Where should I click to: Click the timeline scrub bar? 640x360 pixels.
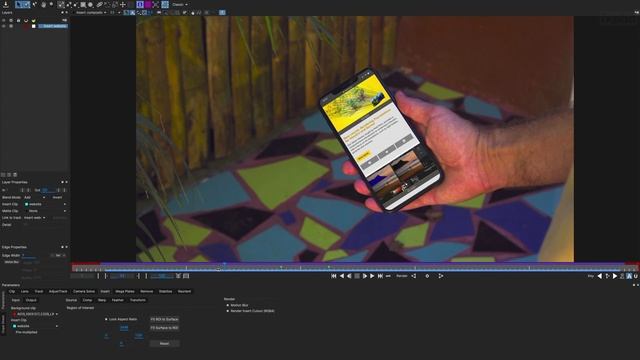[354, 268]
